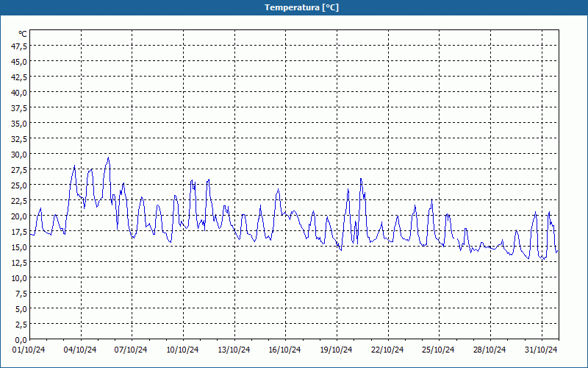Select the 27,5 y-axis label
This screenshot has width=588, height=368.
click(20, 170)
